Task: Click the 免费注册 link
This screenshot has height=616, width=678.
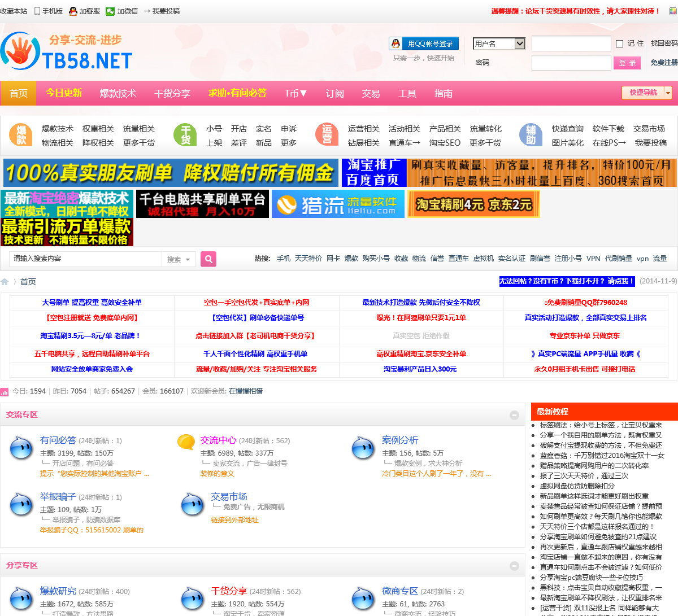Action: click(664, 63)
